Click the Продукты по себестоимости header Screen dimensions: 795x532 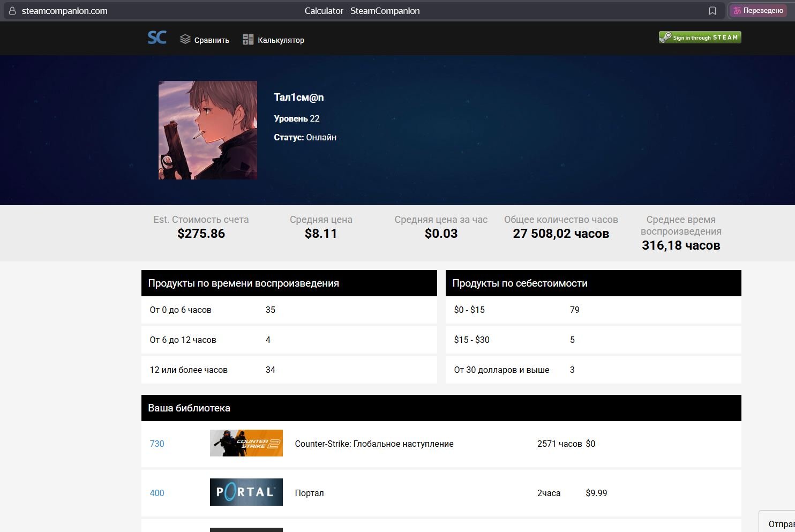[x=594, y=283]
